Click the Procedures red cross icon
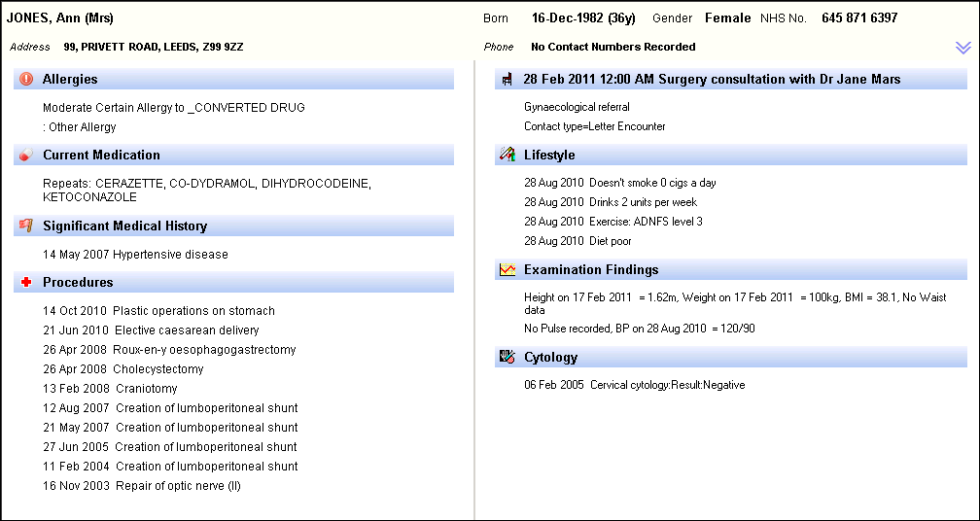Image resolution: width=980 pixels, height=521 pixels. [x=26, y=283]
